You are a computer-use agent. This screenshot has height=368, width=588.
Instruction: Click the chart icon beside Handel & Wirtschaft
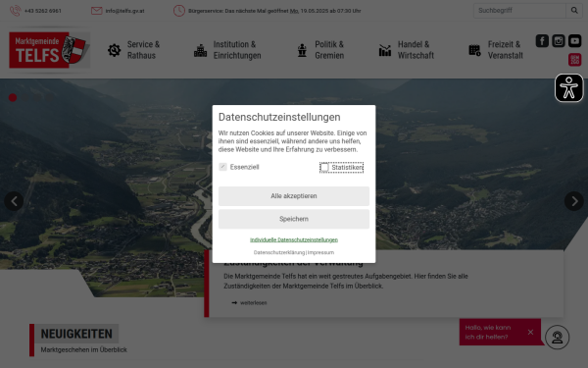click(385, 50)
